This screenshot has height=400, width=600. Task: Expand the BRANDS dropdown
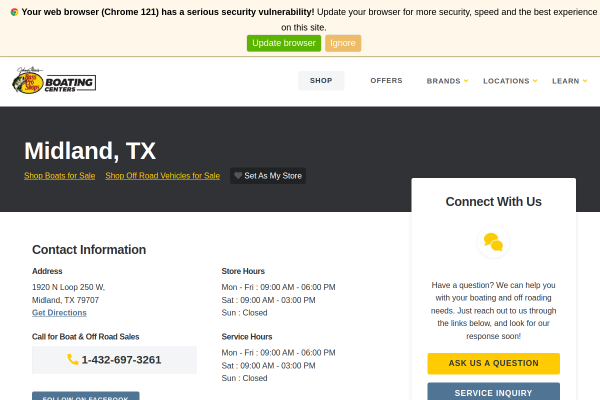point(447,81)
